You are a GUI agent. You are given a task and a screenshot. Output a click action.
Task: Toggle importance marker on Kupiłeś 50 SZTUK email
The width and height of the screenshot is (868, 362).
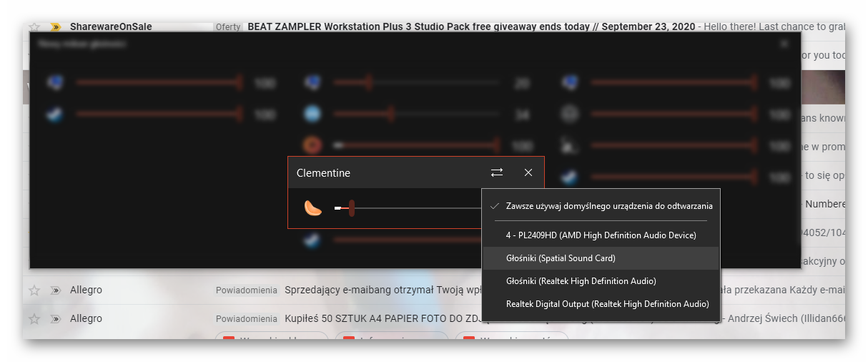55,318
